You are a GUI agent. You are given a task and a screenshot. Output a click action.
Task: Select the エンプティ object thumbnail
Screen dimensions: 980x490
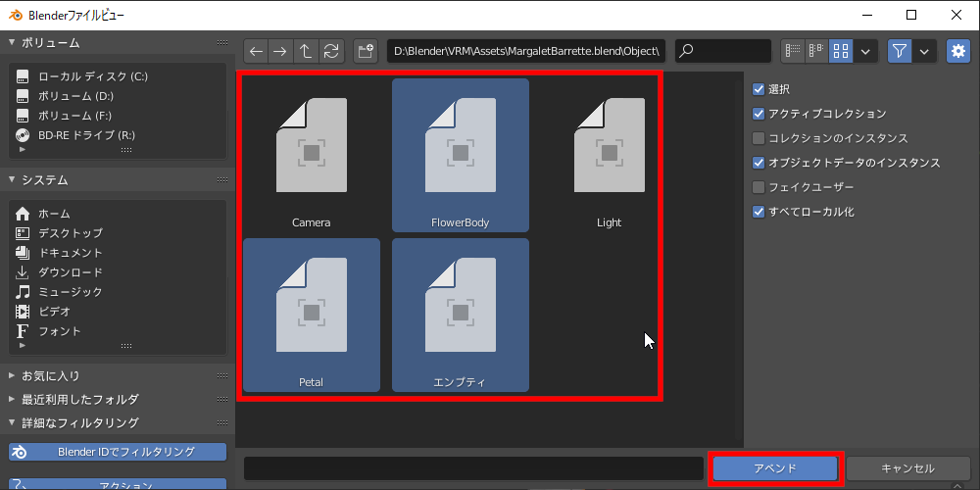click(x=460, y=315)
